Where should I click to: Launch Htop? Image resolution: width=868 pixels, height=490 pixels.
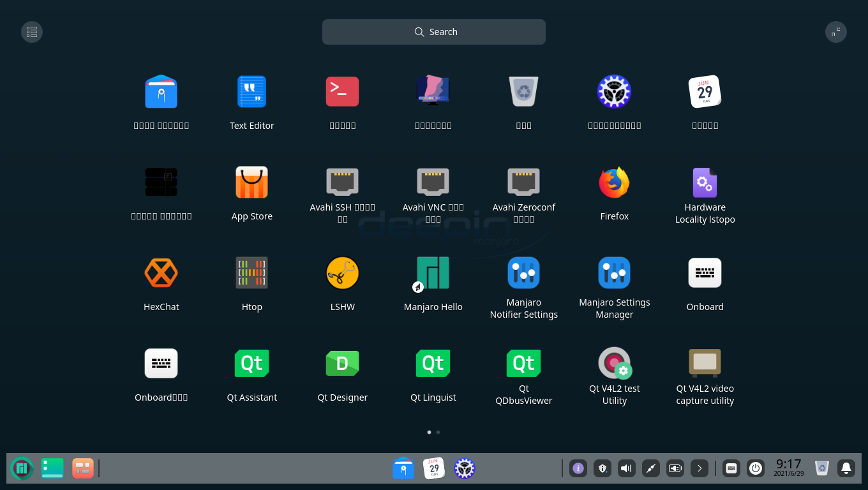point(251,273)
